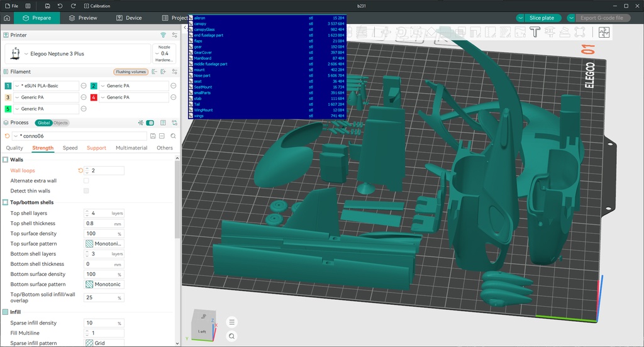
Task: Click the Slice plate button
Action: (541, 18)
